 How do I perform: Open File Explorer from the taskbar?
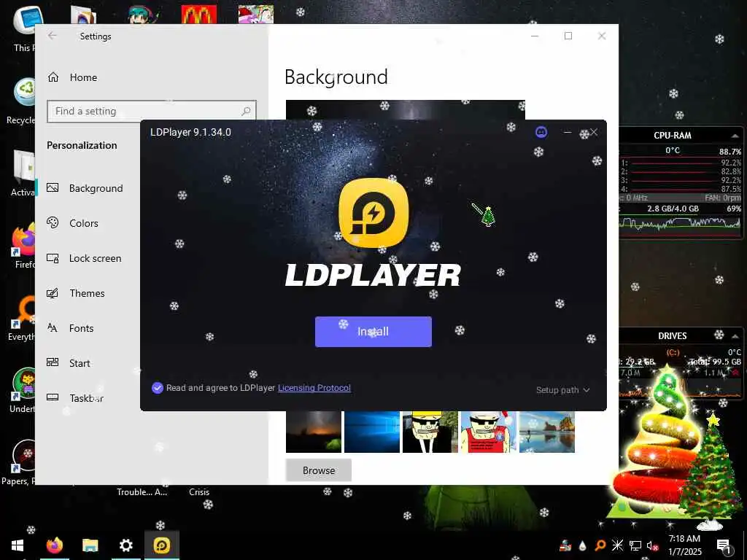click(90, 545)
